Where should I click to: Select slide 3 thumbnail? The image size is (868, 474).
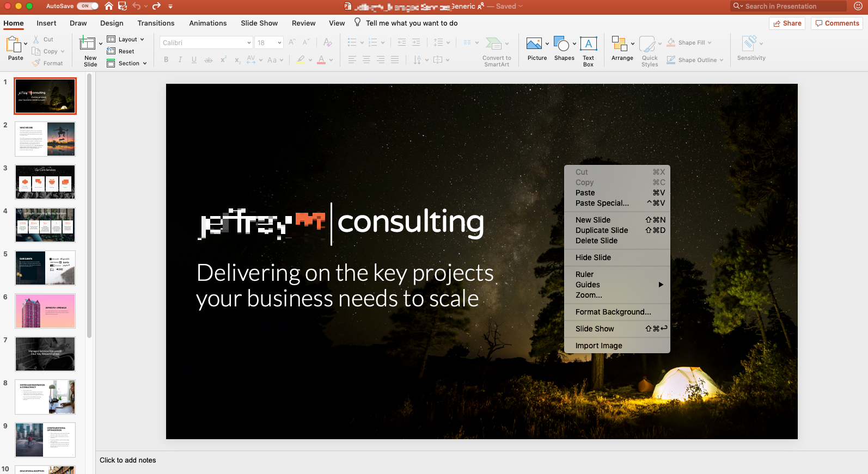click(x=45, y=182)
